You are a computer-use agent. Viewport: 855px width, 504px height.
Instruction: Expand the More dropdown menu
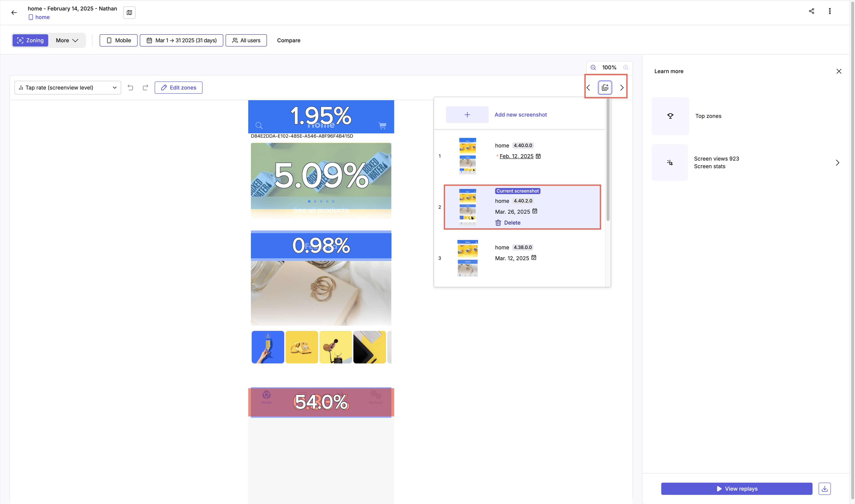pyautogui.click(x=67, y=40)
